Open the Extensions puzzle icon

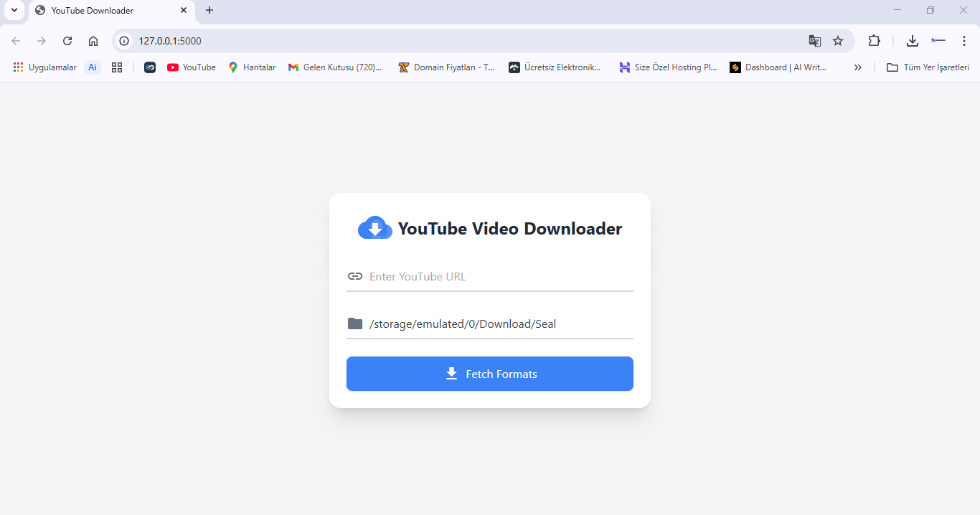tap(874, 41)
